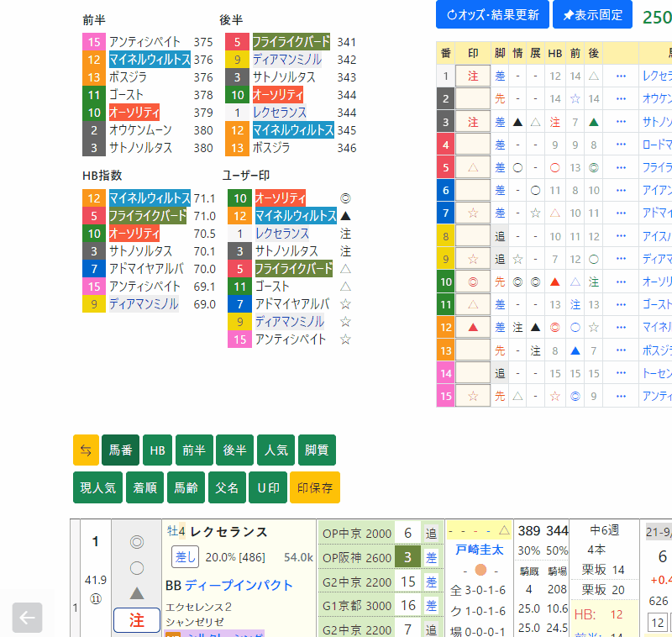Image resolution: width=672 pixels, height=637 pixels.
Task: Open mark selector for horse number 2
Action: (x=473, y=98)
